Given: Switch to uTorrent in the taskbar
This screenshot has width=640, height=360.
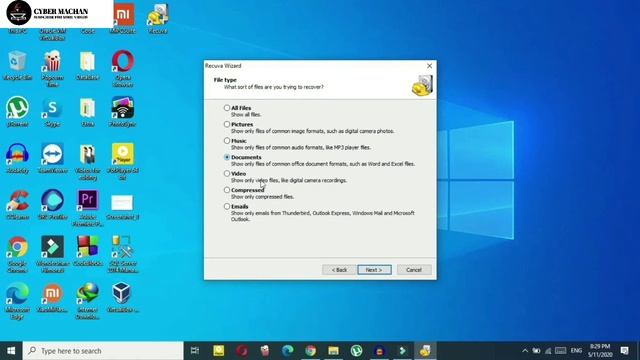Looking at the screenshot, I should coord(356,351).
